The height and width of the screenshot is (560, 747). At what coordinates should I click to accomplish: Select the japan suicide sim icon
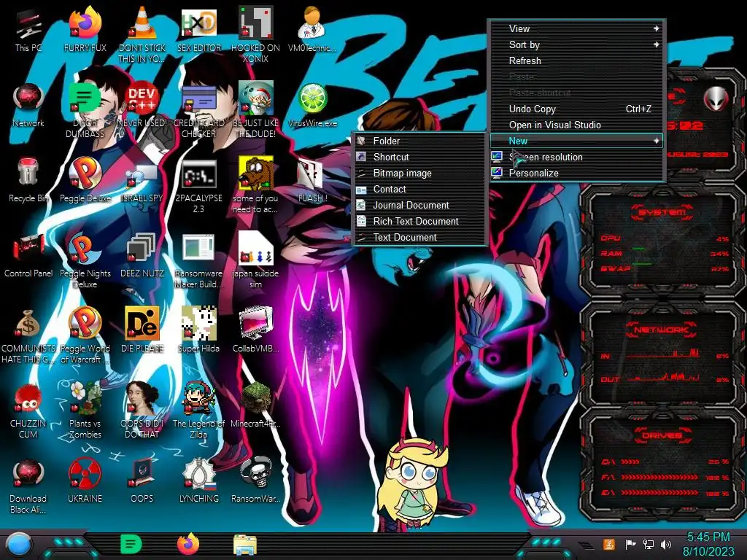[x=255, y=261]
